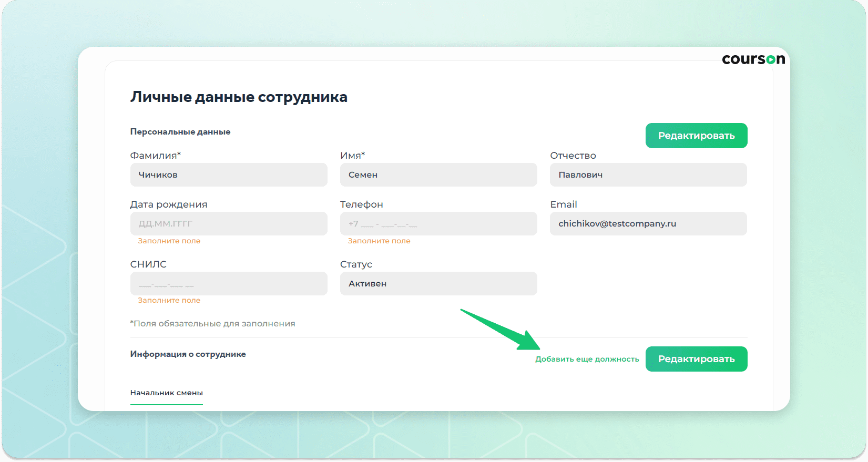Focus the Отчество field with Павлович
This screenshot has width=868, height=462.
pyautogui.click(x=648, y=175)
